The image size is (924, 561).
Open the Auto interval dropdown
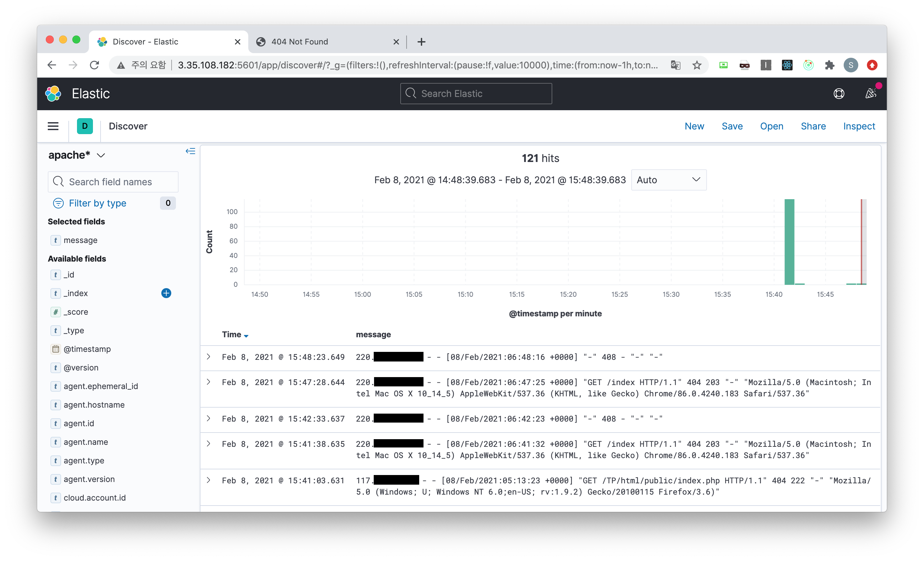(669, 180)
